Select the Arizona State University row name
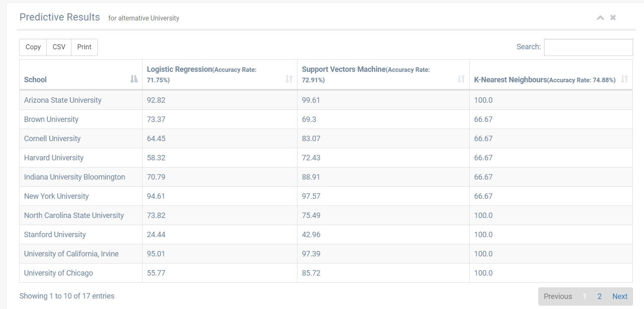The height and width of the screenshot is (309, 644). tap(63, 100)
